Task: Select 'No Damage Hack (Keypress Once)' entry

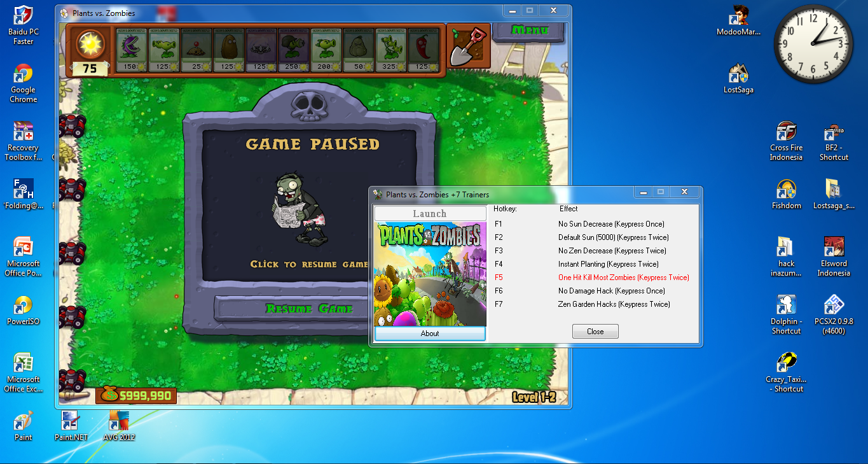Action: pyautogui.click(x=611, y=291)
